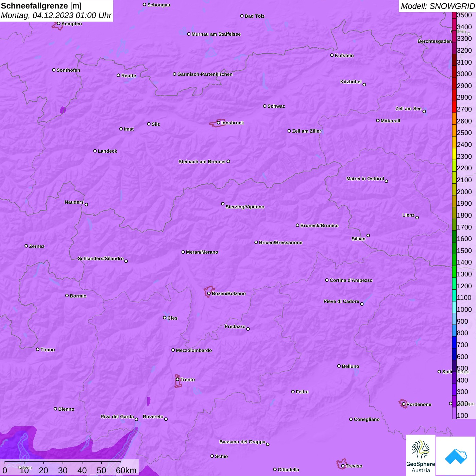Click the Zell am See marker dot
The image size is (476, 476).
(424, 111)
